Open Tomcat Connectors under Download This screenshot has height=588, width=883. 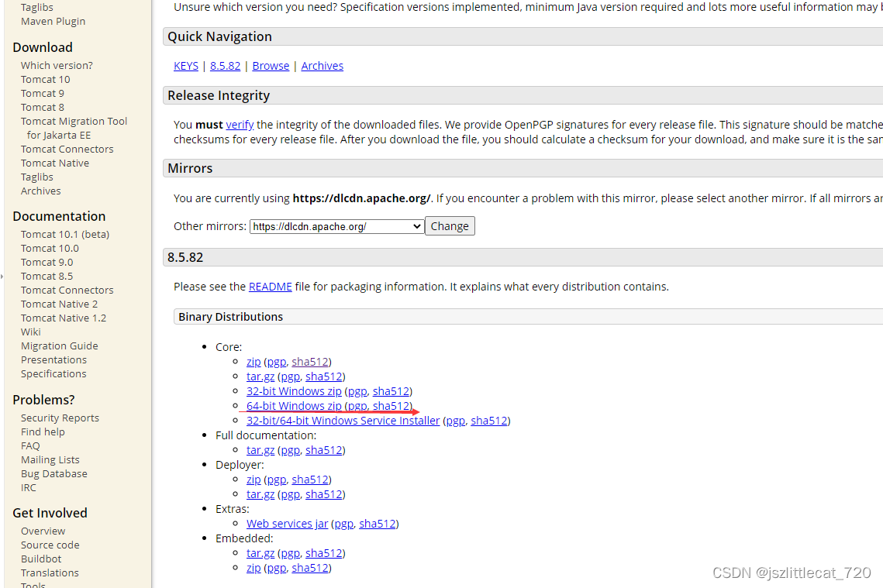[x=67, y=149]
